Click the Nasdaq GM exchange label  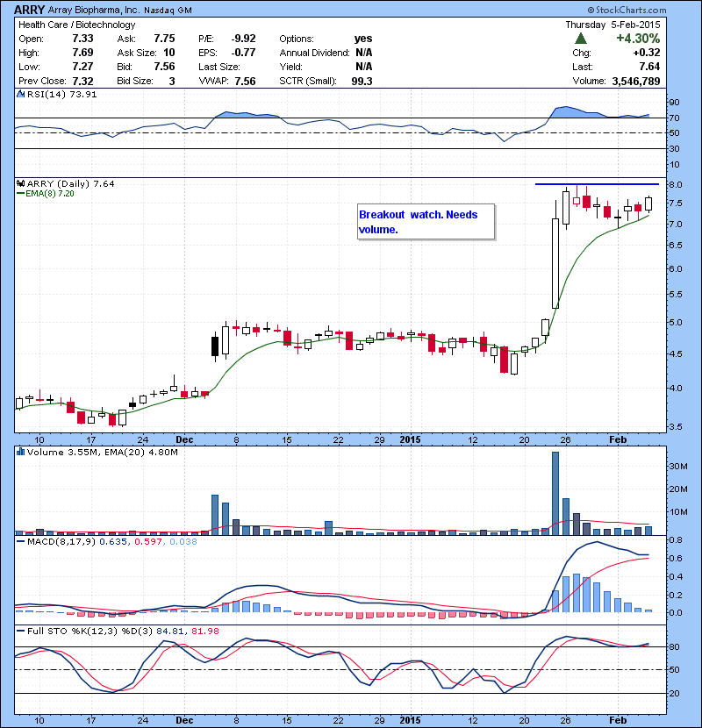[x=168, y=11]
